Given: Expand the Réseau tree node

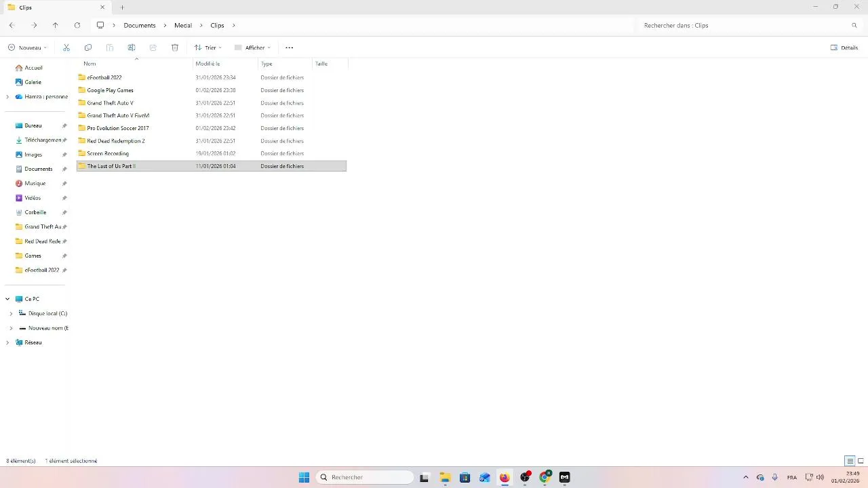Looking at the screenshot, I should [7, 342].
